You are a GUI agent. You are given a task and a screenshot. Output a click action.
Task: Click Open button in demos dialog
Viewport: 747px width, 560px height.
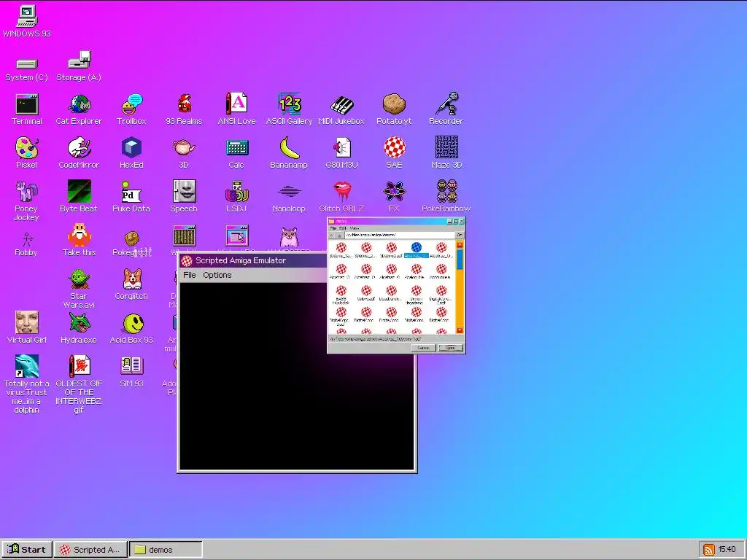coord(451,348)
